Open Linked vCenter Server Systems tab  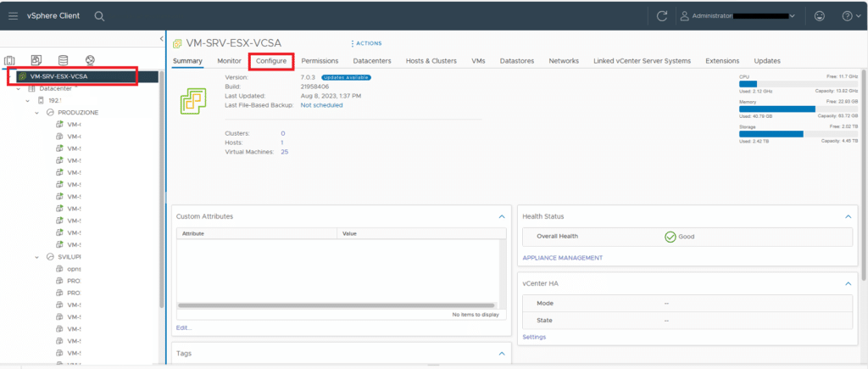point(643,61)
